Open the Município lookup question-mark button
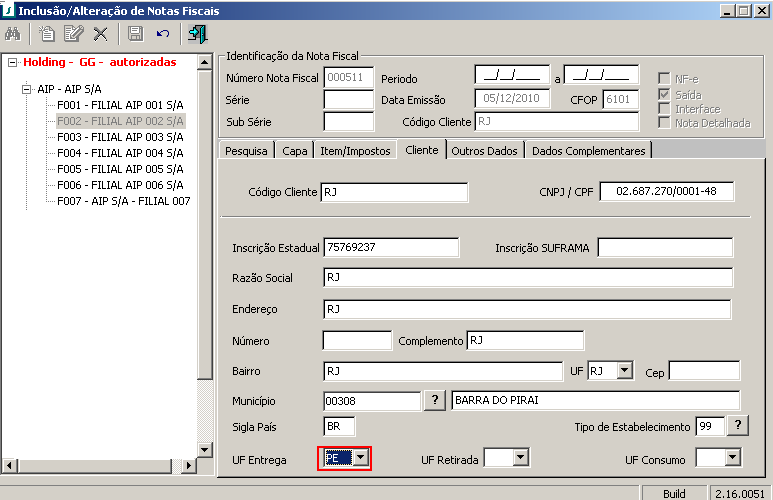773x500 pixels. 435,401
